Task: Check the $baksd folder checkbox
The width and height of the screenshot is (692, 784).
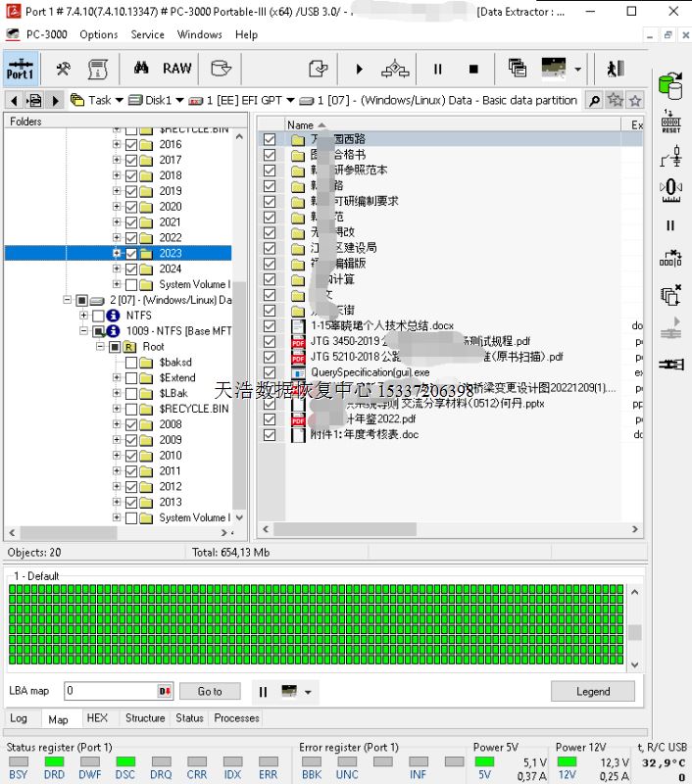Action: (x=131, y=363)
